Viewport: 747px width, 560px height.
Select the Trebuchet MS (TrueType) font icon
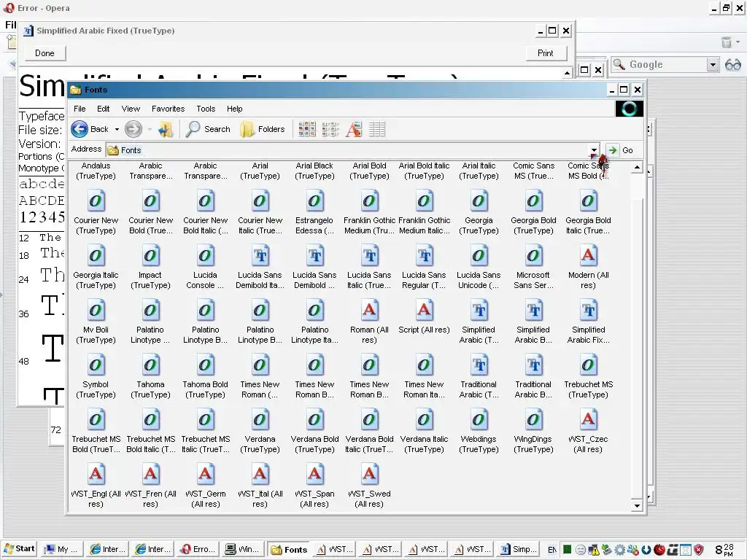point(589,365)
